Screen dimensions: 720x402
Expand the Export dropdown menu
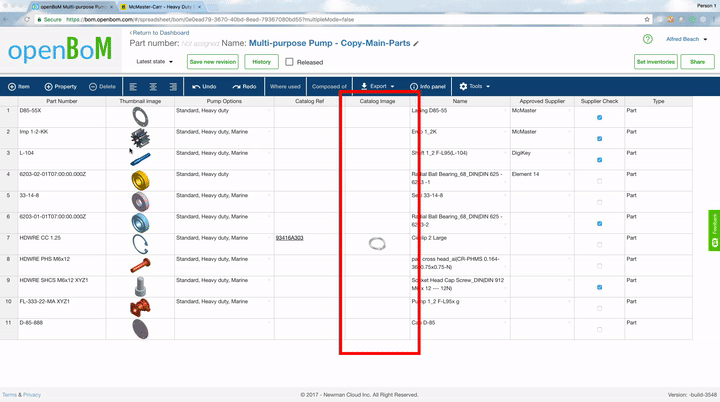[x=377, y=86]
